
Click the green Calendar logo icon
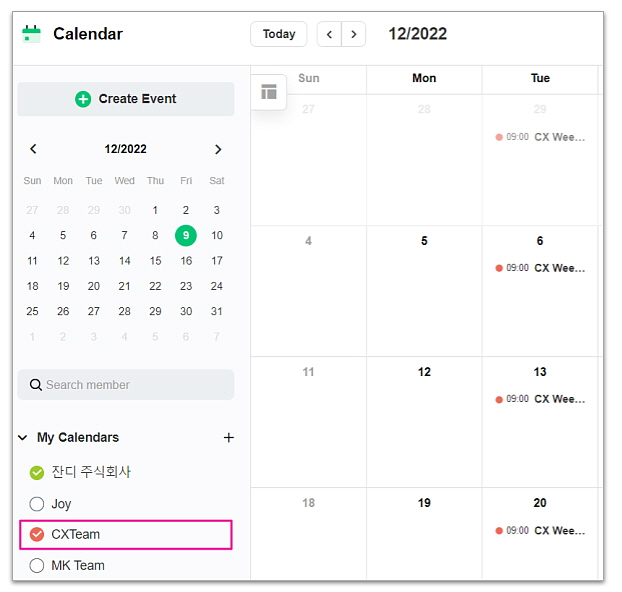pos(32,34)
